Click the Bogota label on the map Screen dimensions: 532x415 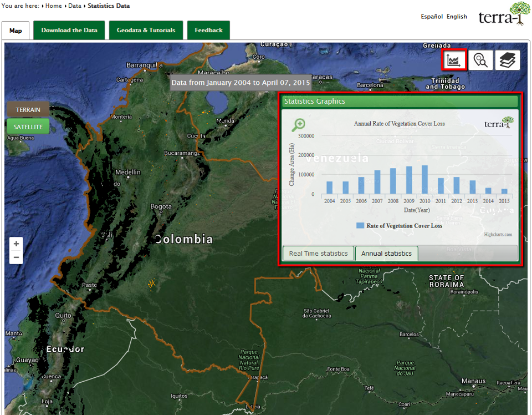pyautogui.click(x=161, y=206)
